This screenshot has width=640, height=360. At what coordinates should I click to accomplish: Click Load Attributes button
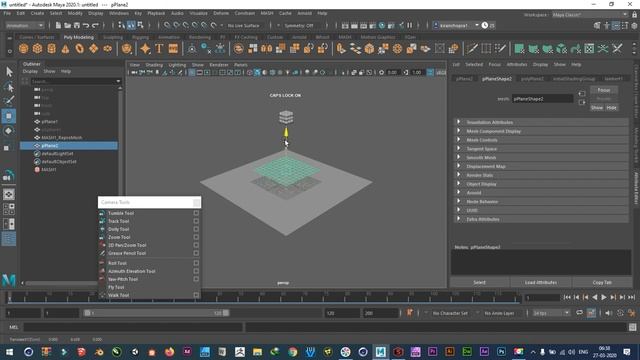[541, 282]
